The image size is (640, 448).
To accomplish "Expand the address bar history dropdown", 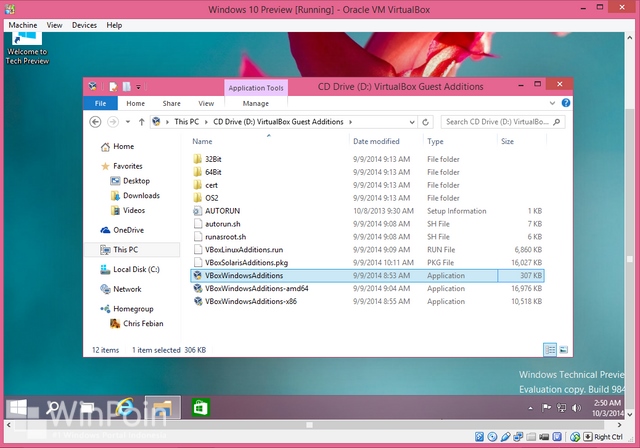I will click(412, 122).
